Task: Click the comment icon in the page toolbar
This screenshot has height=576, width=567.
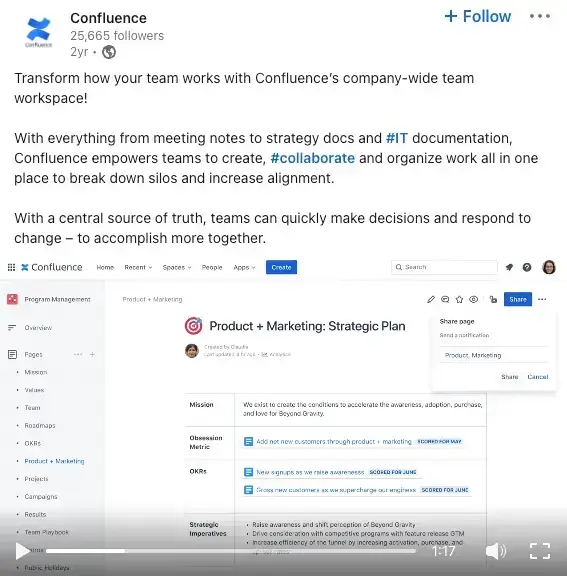Action: point(445,299)
